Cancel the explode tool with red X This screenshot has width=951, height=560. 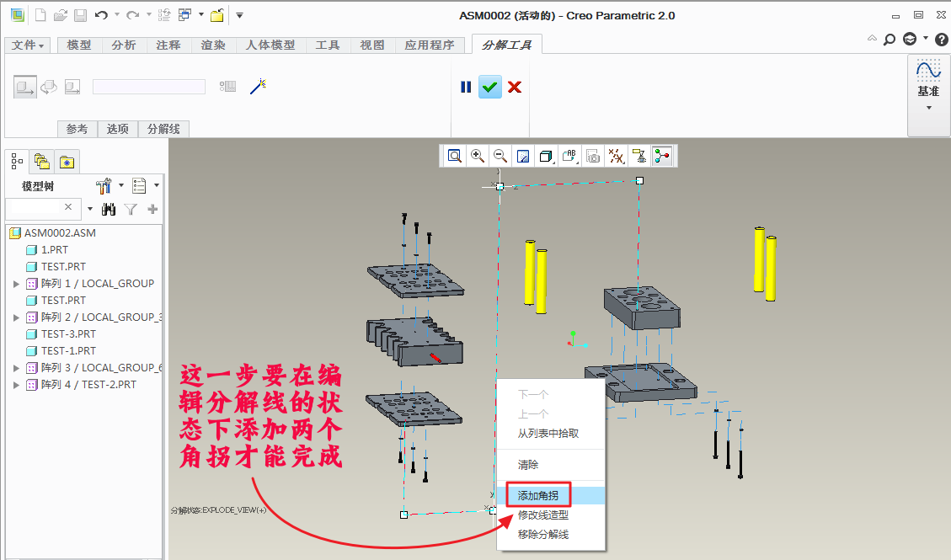click(x=515, y=87)
